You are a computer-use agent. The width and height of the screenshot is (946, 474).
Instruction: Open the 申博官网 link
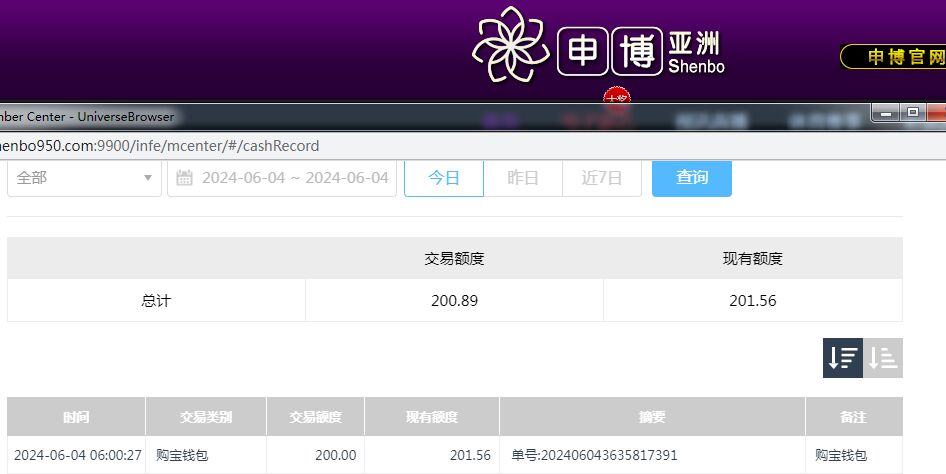pyautogui.click(x=895, y=57)
